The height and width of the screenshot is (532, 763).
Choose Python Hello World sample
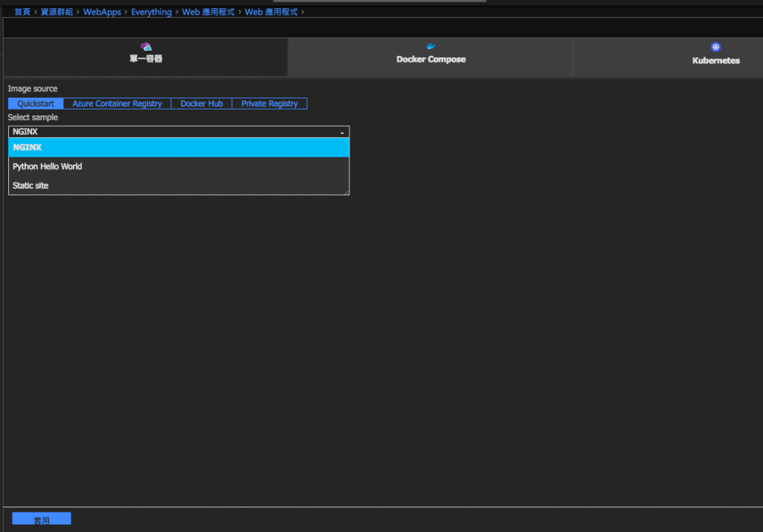coord(179,166)
